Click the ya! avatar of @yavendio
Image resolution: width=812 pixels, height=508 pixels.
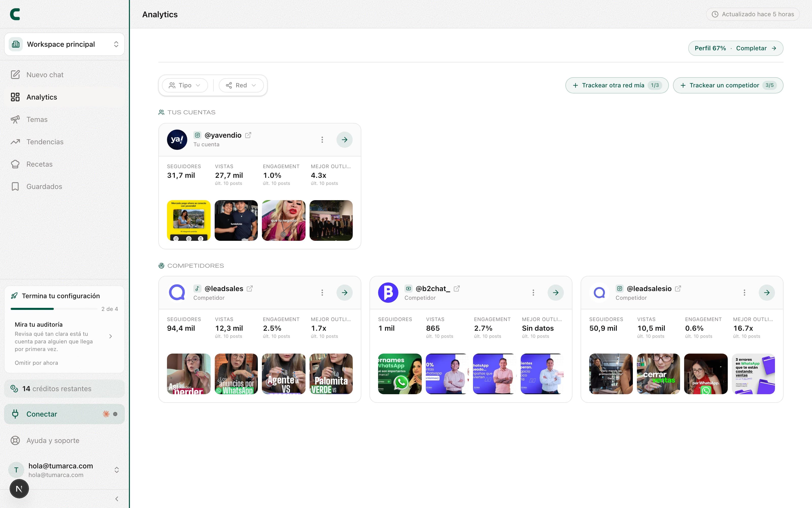(177, 140)
